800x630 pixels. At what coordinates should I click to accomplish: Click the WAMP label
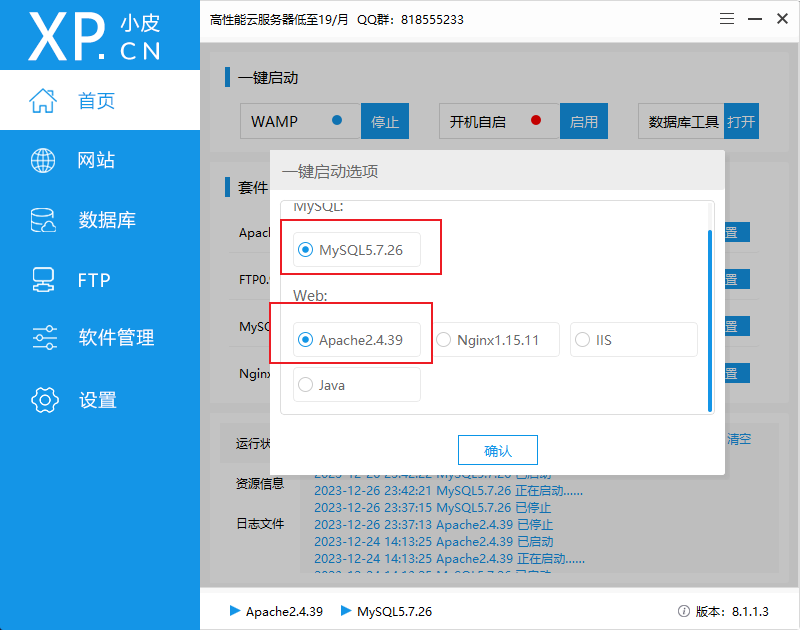click(274, 121)
